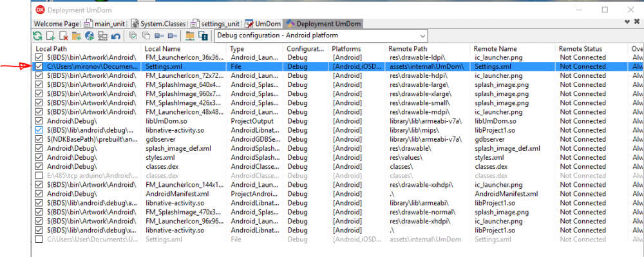Image resolution: width=644 pixels, height=257 pixels.
Task: Click the assets\internal\UmDom\ cell in highlighted row
Action: (428, 66)
